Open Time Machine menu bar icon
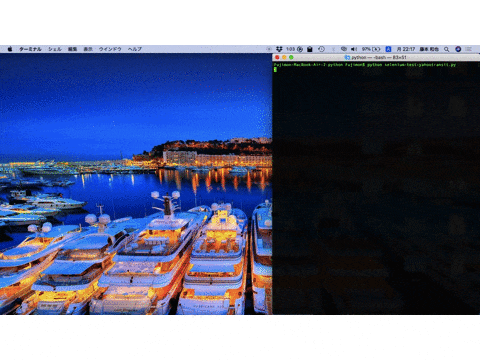480x360 pixels. [321, 49]
